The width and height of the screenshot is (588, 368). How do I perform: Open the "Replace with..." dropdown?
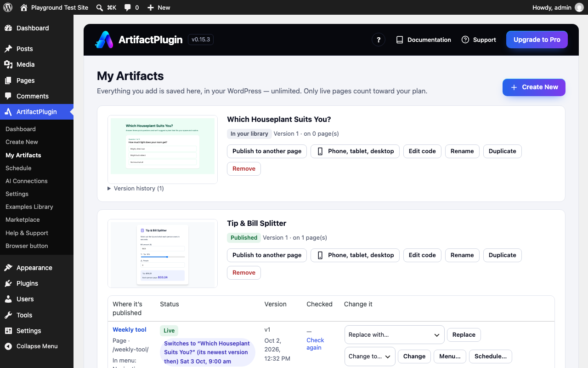(x=395, y=335)
